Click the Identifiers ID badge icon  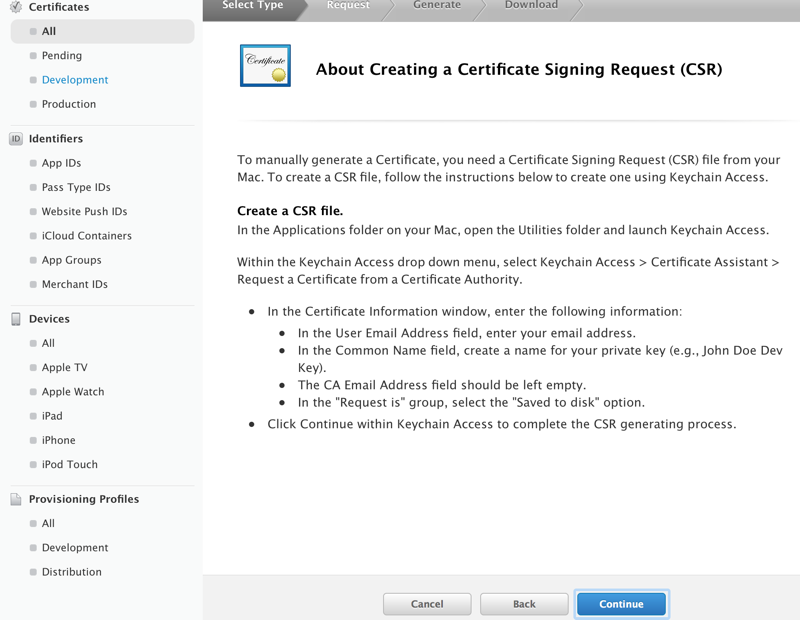tap(16, 139)
